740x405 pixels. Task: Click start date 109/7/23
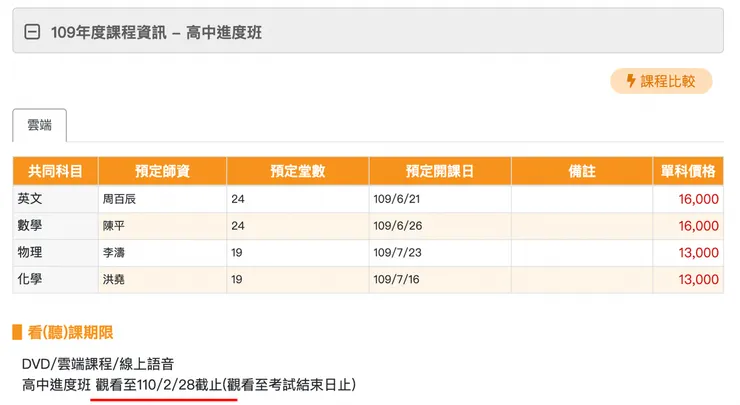point(397,253)
